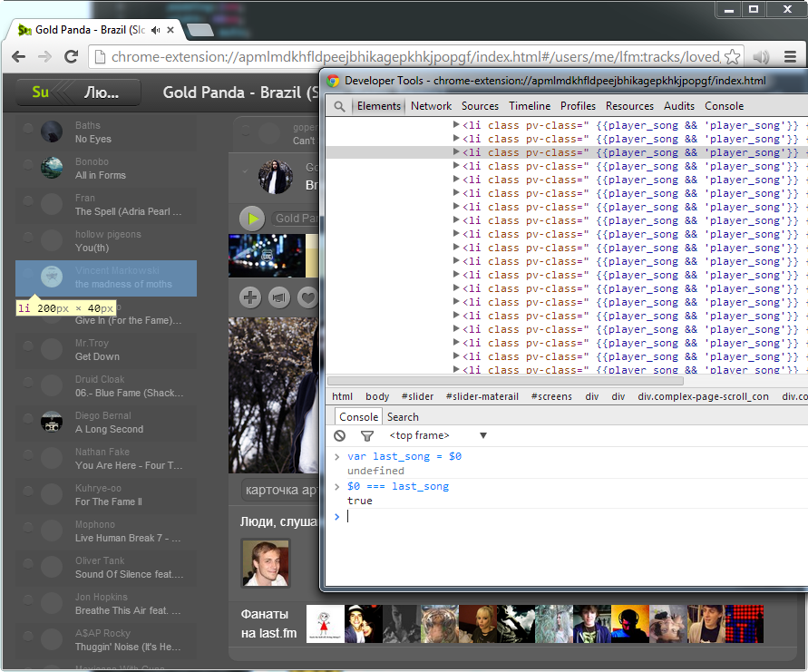Viewport: 808px width, 672px height.
Task: Switch to the Sources panel in DevTools
Action: [480, 106]
